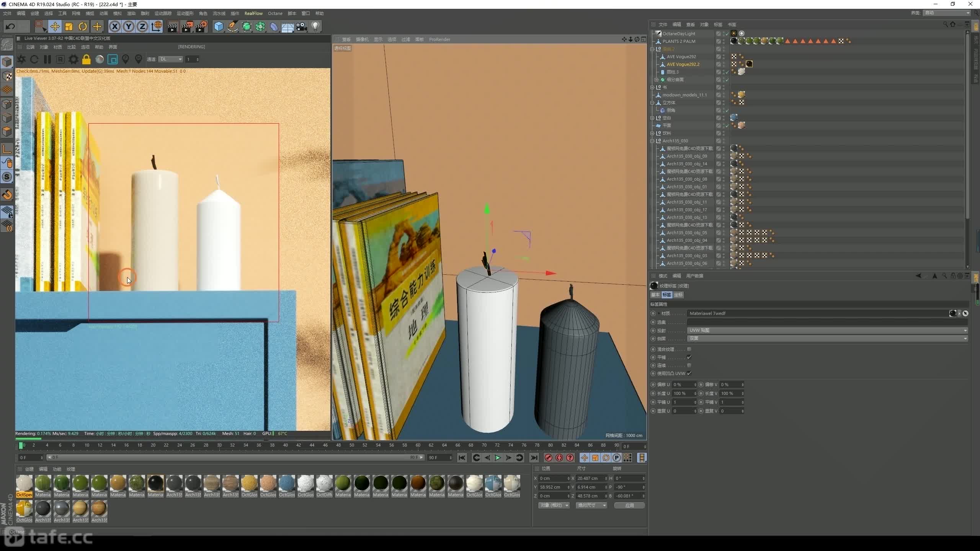Open the 投射 UVW 贴图 dropdown

click(828, 330)
